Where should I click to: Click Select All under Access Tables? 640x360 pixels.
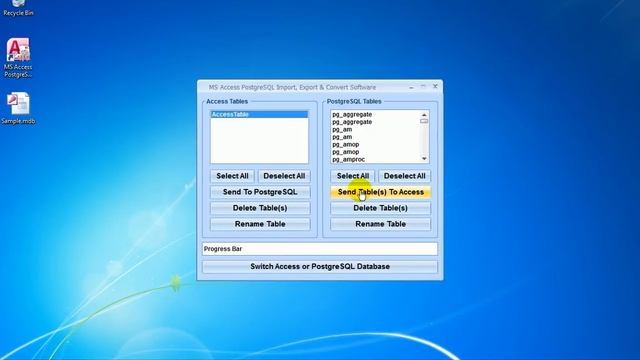[x=232, y=176]
